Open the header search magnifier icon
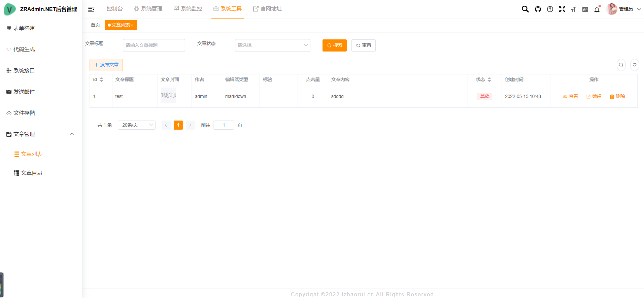This screenshot has width=644, height=298. click(525, 9)
